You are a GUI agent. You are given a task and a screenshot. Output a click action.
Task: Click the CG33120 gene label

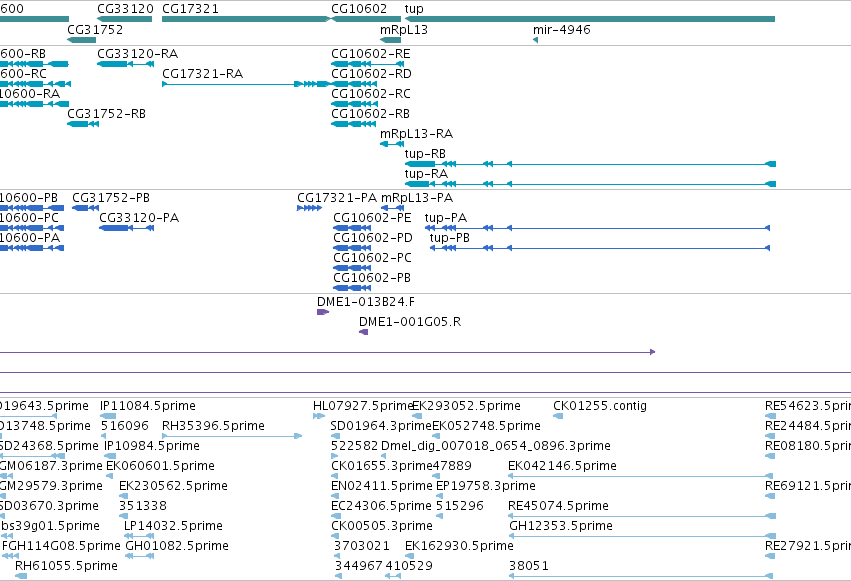(x=125, y=9)
